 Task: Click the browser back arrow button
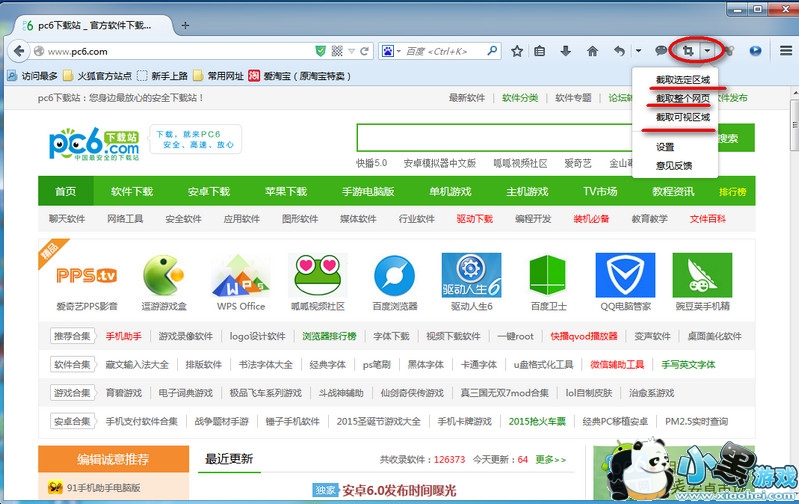[x=19, y=51]
